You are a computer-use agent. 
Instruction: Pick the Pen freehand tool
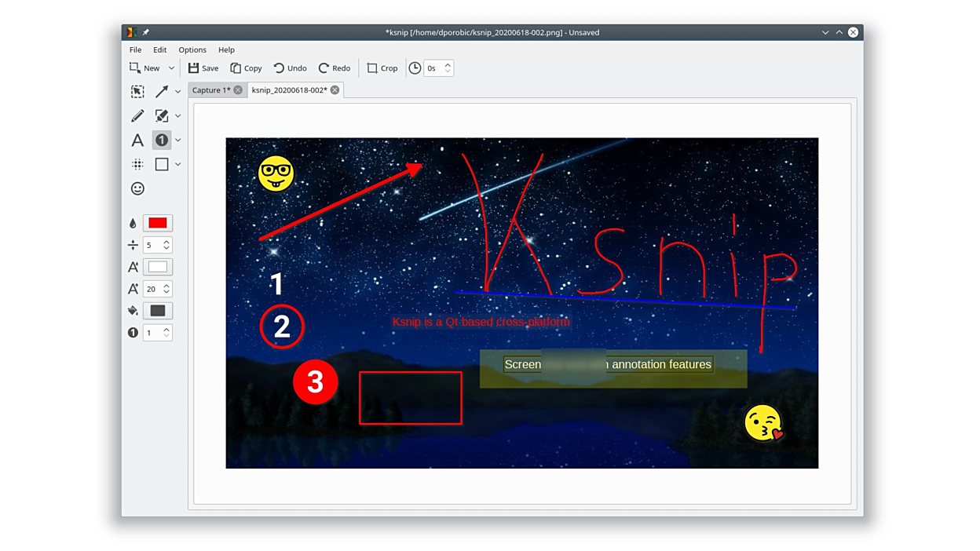pyautogui.click(x=137, y=115)
